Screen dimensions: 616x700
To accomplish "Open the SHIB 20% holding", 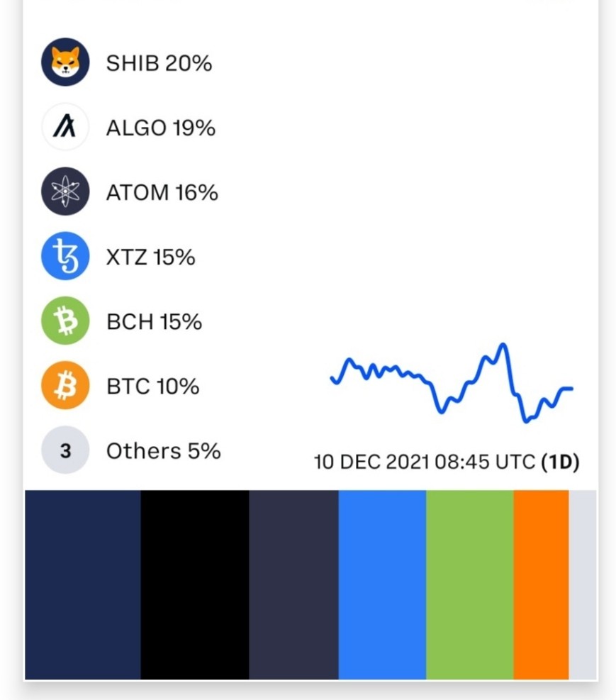I will click(x=159, y=63).
